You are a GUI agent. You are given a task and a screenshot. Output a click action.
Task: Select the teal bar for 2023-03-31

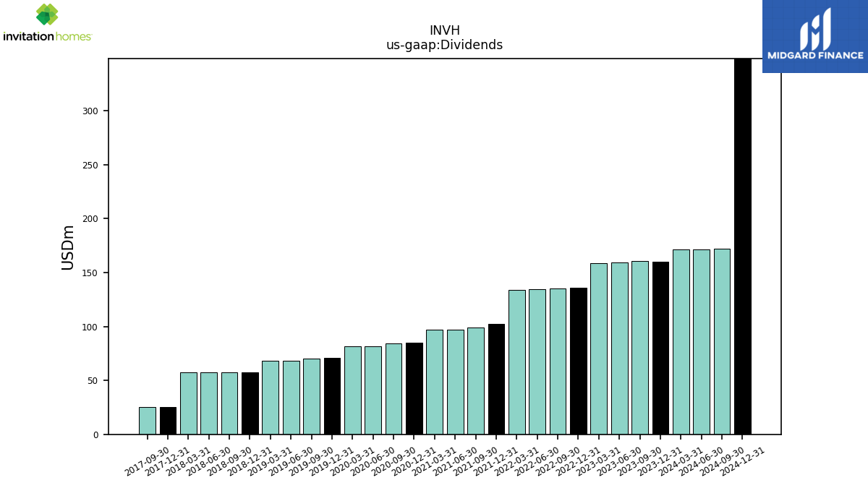599,349
